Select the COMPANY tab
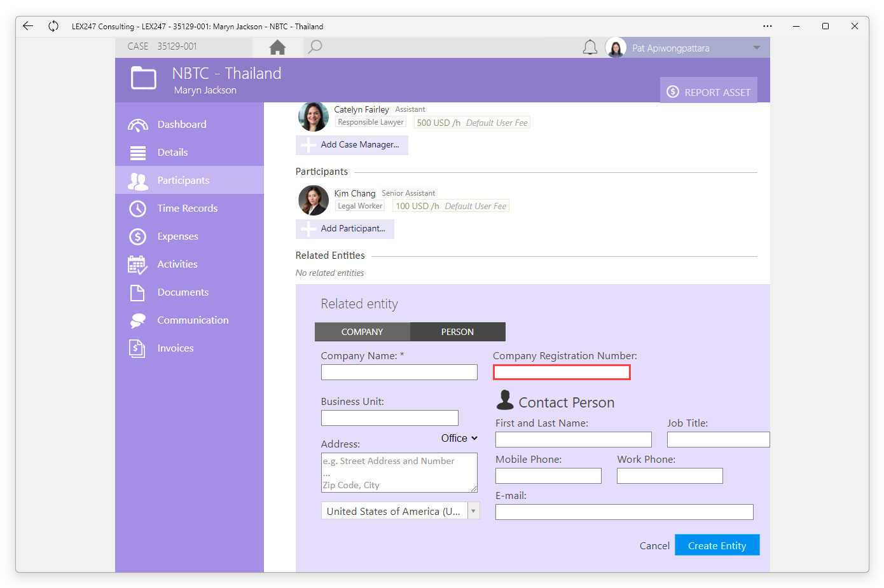The height and width of the screenshot is (588, 884). tap(363, 332)
